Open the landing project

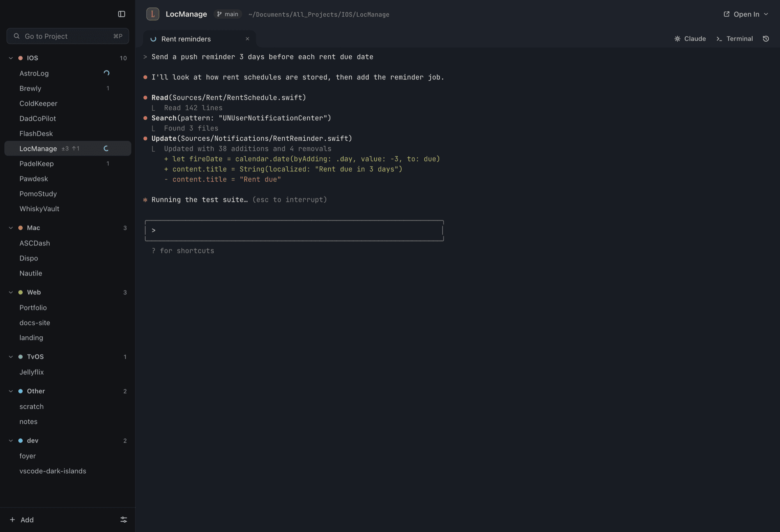click(68, 338)
